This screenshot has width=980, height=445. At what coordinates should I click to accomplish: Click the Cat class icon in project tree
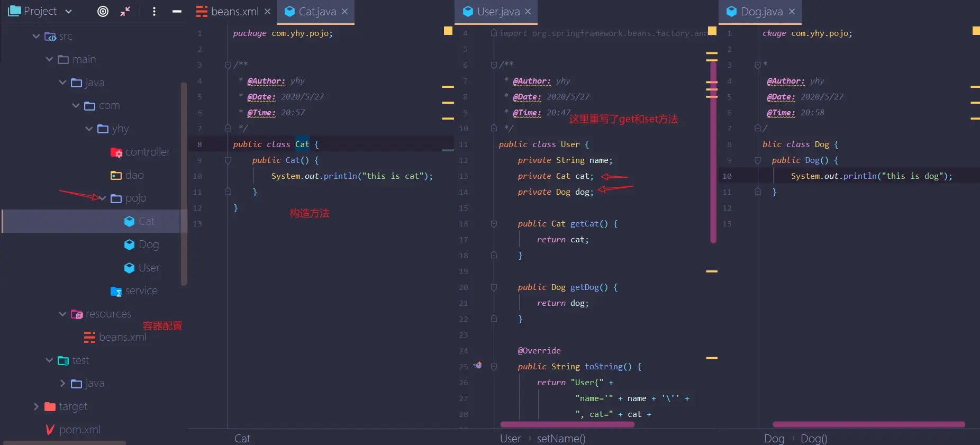point(129,221)
